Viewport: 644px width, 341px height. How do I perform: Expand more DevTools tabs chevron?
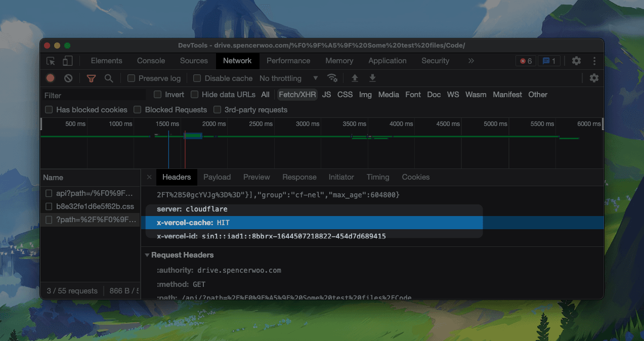(471, 61)
